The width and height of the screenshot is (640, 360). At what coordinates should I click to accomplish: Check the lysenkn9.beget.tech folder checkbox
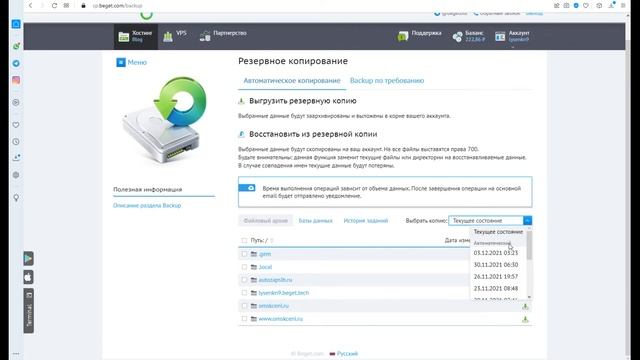click(x=244, y=293)
